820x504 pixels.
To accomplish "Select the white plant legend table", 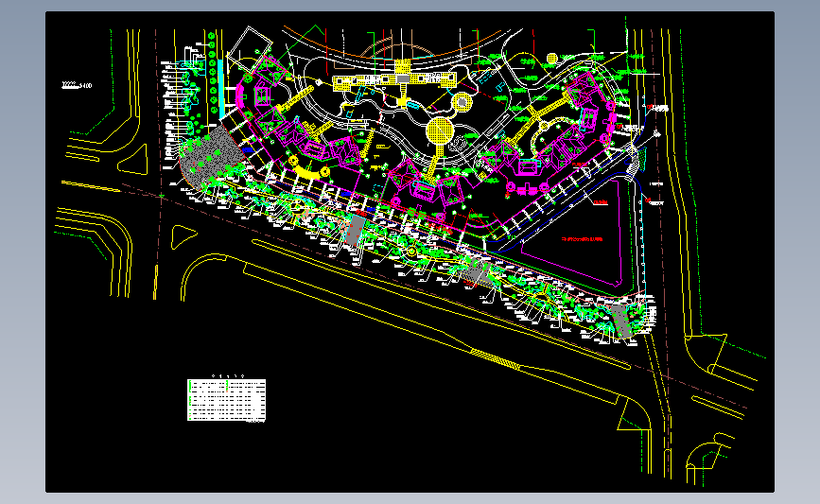I will (226, 400).
